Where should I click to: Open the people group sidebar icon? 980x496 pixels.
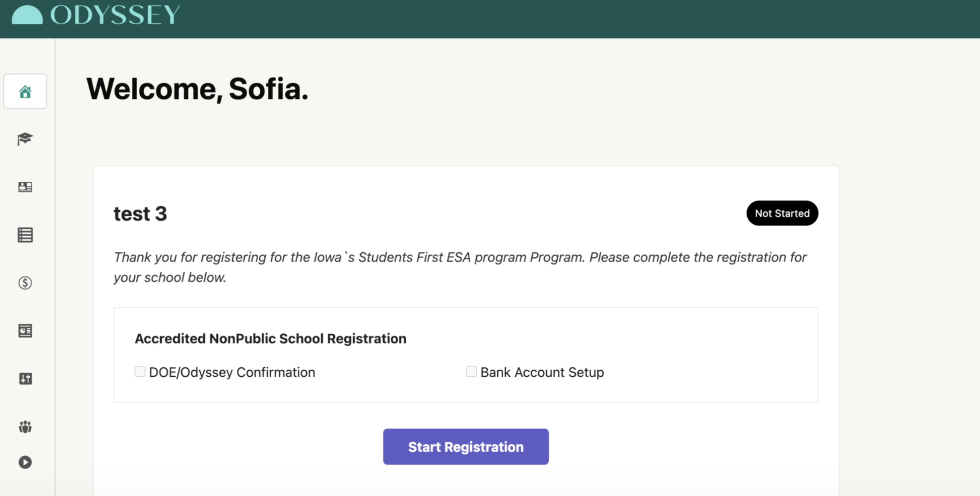[x=25, y=427]
